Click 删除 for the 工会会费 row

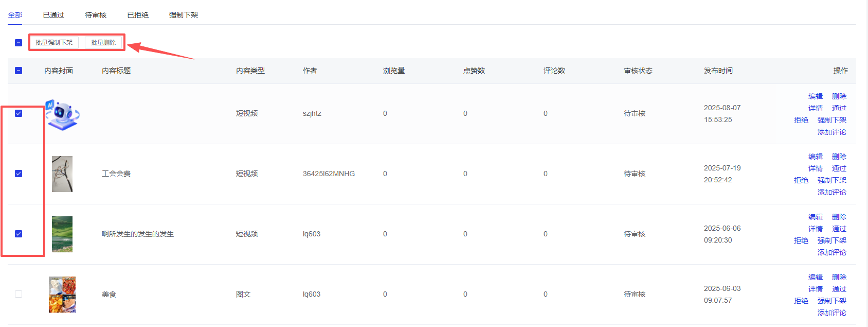tap(839, 157)
